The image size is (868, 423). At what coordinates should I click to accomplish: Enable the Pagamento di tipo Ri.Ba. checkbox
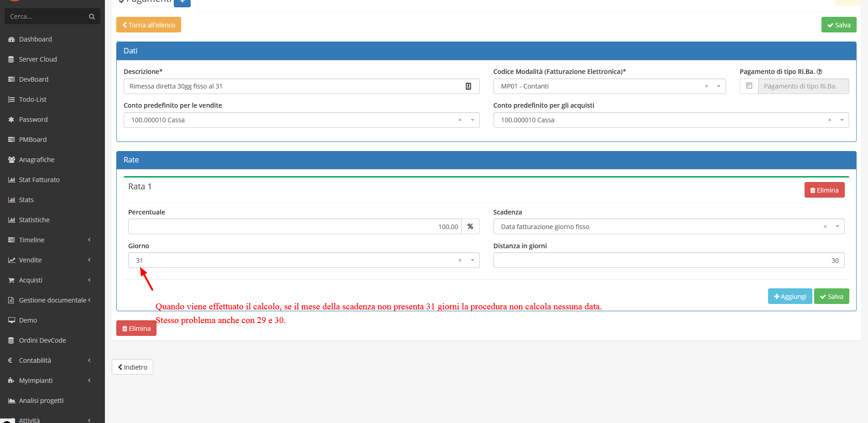748,85
